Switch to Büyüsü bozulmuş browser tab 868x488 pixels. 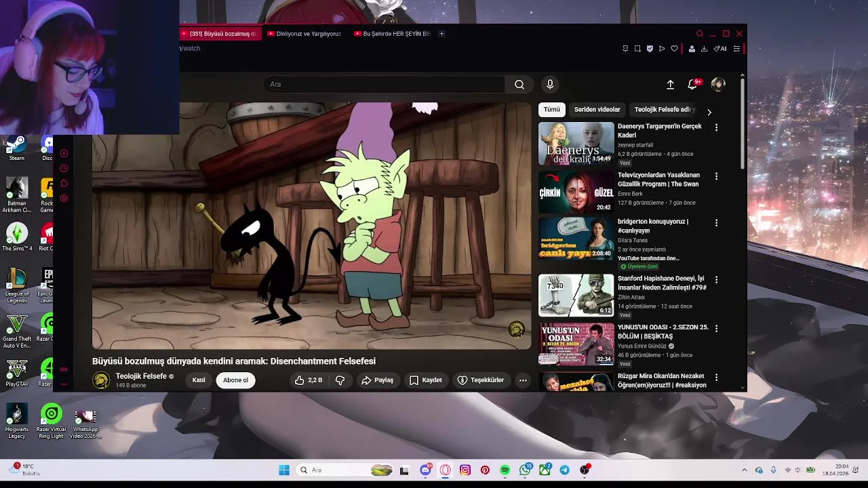[220, 33]
